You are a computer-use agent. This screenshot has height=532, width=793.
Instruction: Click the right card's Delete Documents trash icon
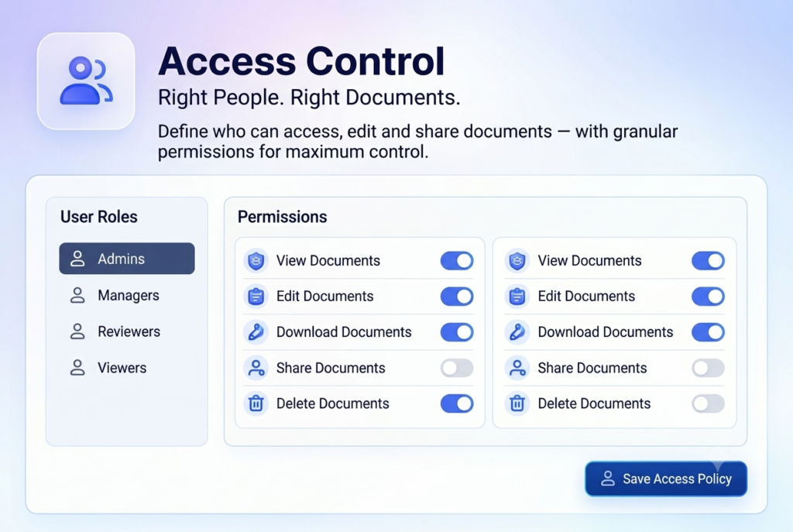click(517, 403)
